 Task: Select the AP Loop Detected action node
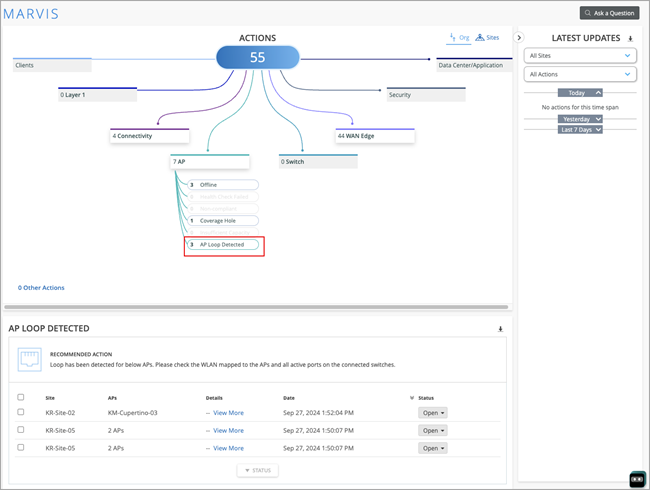coord(222,244)
